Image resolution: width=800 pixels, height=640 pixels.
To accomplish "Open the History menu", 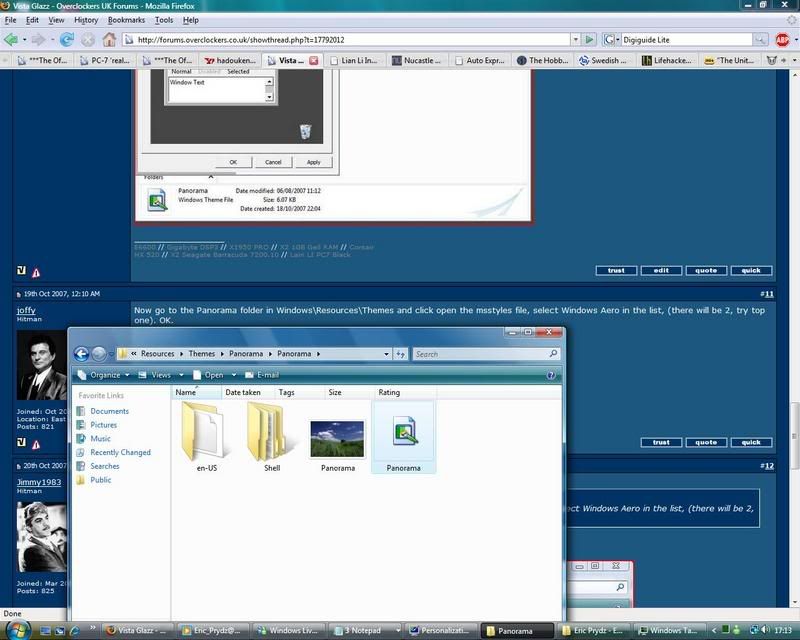I will pyautogui.click(x=86, y=20).
